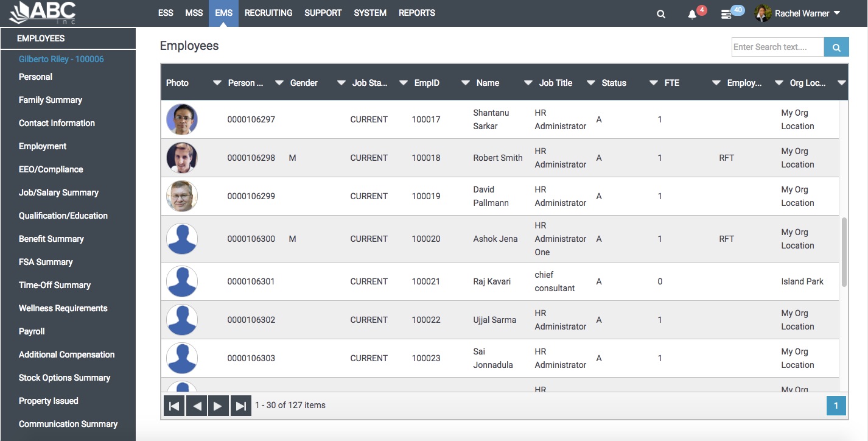The image size is (868, 441).
Task: Open Qualification/Education in sidebar
Action: (63, 216)
